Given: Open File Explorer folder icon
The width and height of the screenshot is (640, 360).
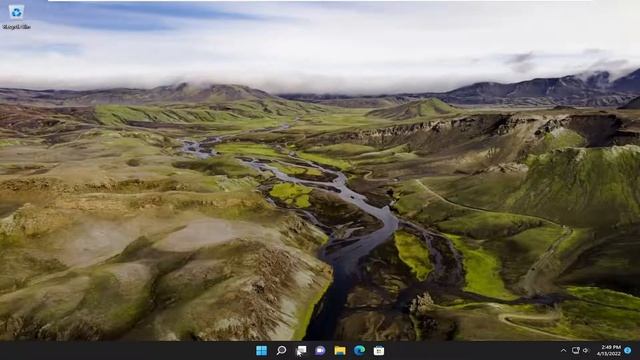Looking at the screenshot, I should click(340, 351).
